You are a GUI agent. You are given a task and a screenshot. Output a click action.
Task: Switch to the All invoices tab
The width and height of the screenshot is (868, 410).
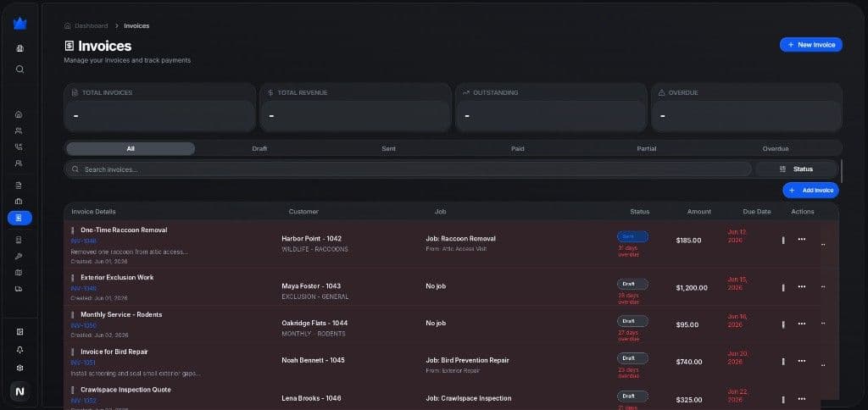pos(131,149)
